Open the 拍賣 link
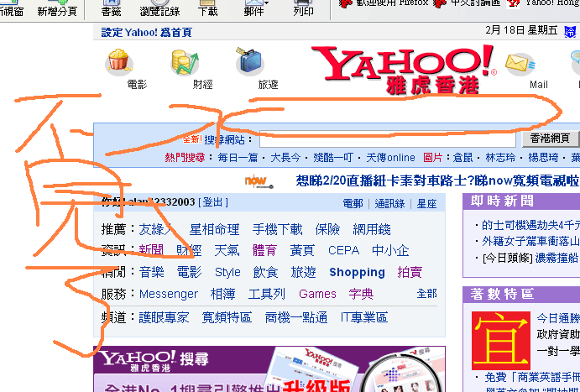This screenshot has height=392, width=580. click(410, 273)
